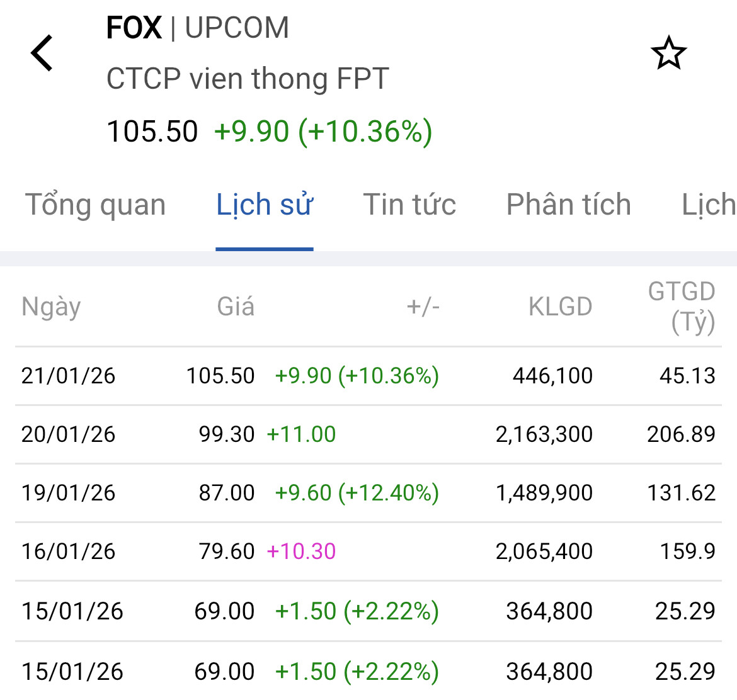Open the Tin tức tab
The height and width of the screenshot is (700, 737).
point(409,205)
